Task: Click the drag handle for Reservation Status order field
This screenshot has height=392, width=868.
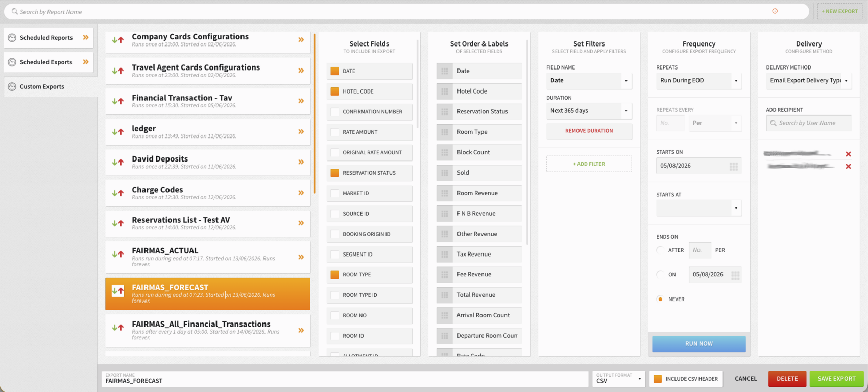Action: (x=445, y=112)
